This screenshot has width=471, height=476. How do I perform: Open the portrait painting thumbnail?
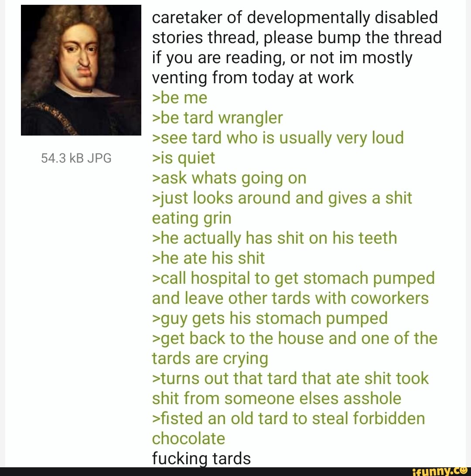(81, 70)
